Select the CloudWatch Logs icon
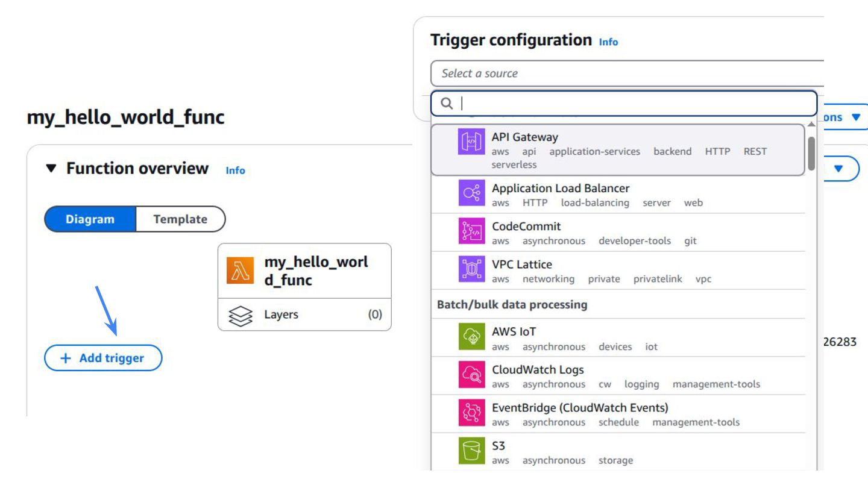 471,375
